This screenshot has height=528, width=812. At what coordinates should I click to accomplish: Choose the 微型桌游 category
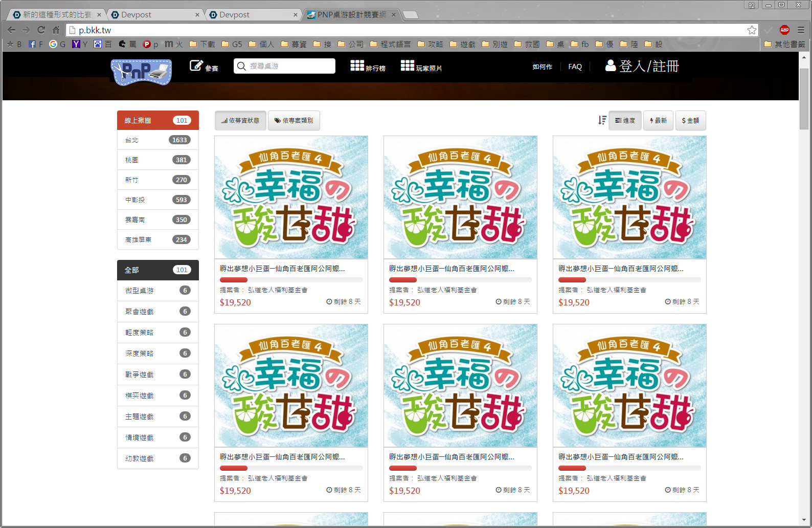(158, 290)
